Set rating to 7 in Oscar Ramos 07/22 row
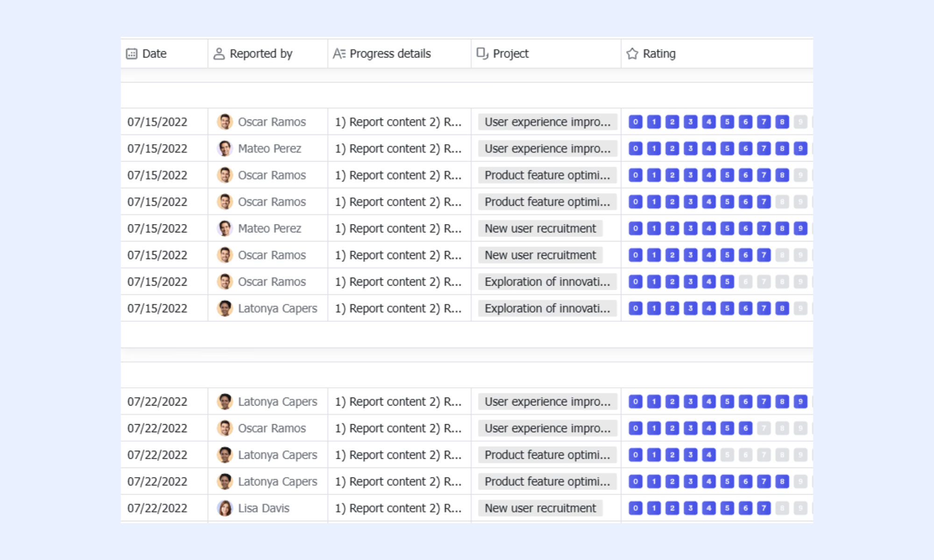 (x=764, y=428)
